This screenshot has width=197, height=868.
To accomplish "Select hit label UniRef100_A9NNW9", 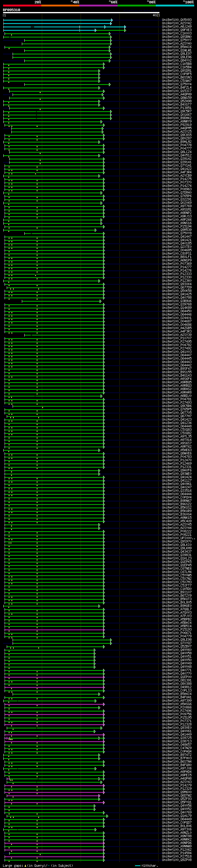I will 177,846.
